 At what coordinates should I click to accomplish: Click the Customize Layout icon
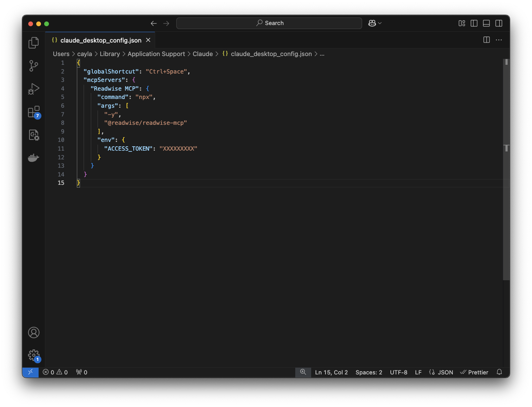tap(462, 23)
